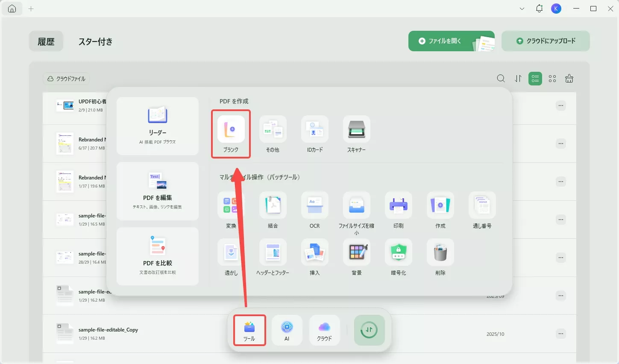
Task: Open the スキャナー PDF creation tool
Action: coord(356,130)
